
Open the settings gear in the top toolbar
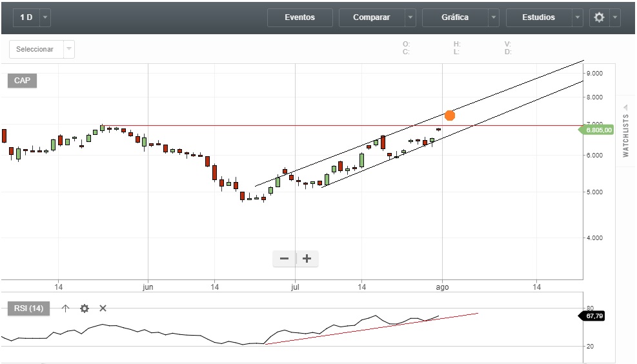[599, 17]
